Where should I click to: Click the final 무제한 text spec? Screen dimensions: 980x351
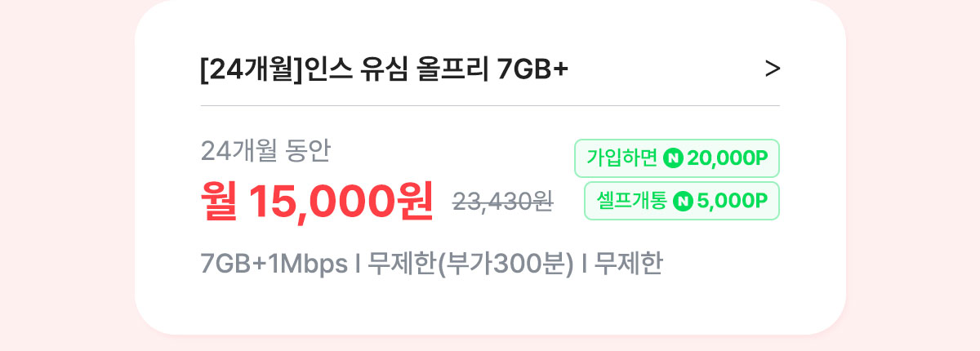628,264
